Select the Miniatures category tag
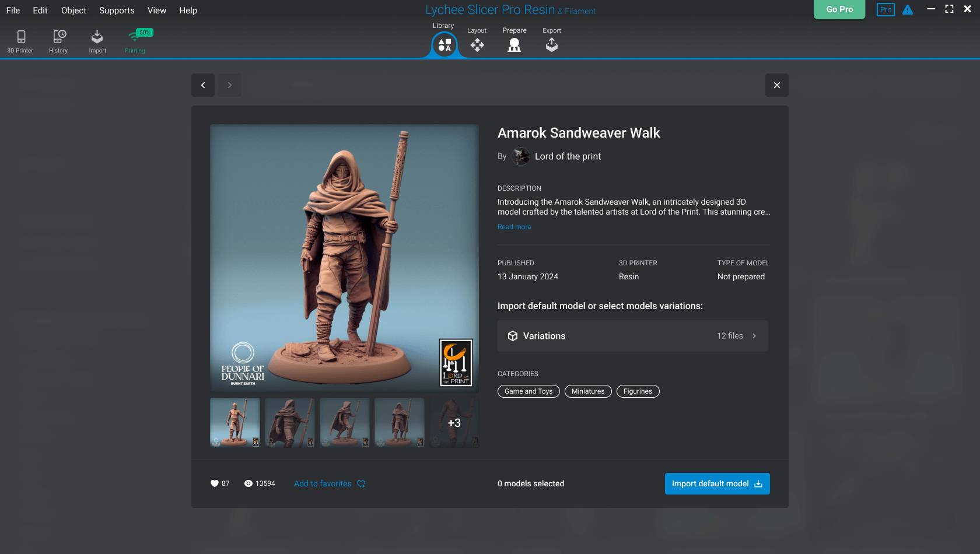 588,391
